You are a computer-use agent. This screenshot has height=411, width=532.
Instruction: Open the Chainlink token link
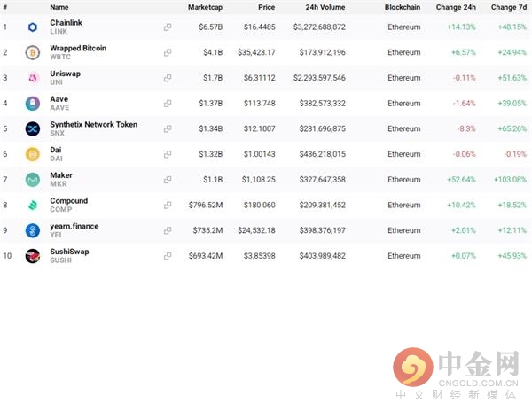coord(66,23)
